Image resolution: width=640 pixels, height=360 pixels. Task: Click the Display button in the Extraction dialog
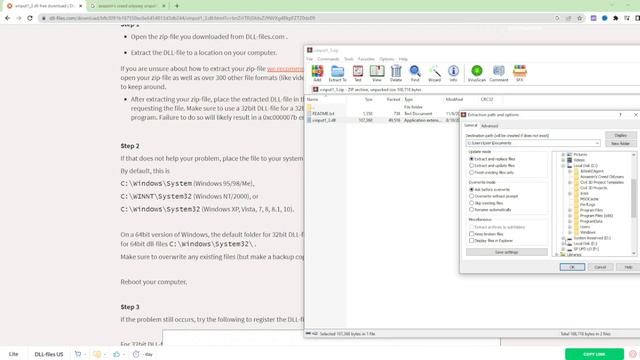point(620,135)
